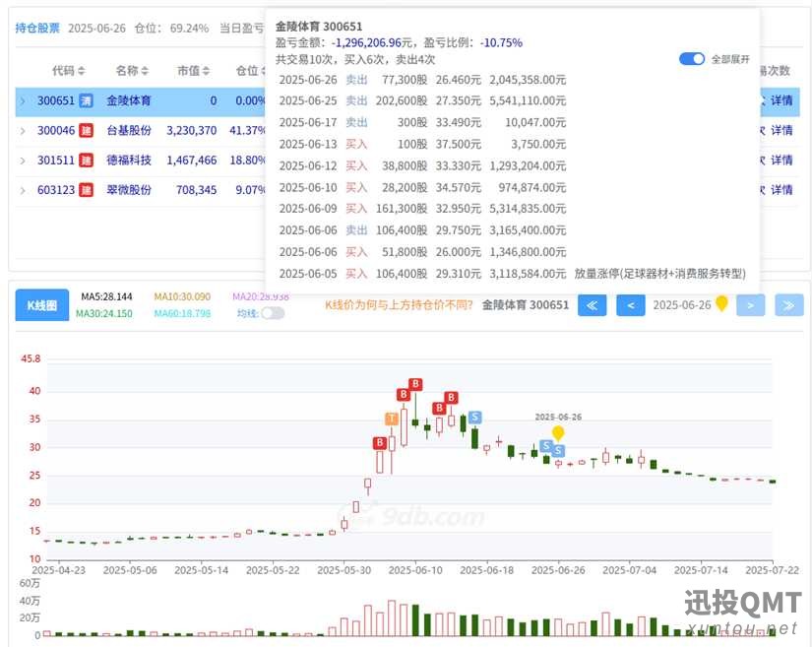Select the K线图 tab button
Viewport: 812px width, 647px height.
(42, 305)
